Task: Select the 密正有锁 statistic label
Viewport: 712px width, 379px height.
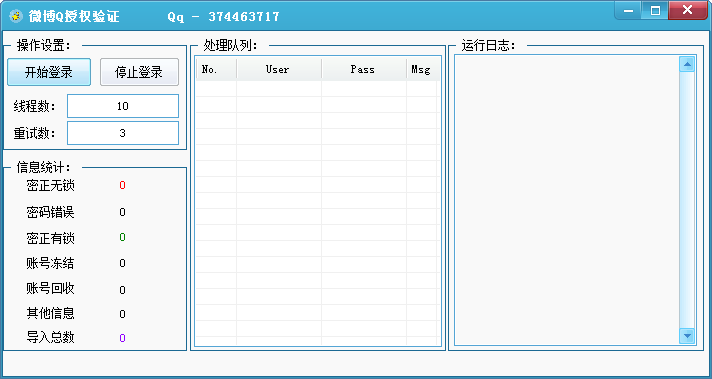Action: pos(50,238)
